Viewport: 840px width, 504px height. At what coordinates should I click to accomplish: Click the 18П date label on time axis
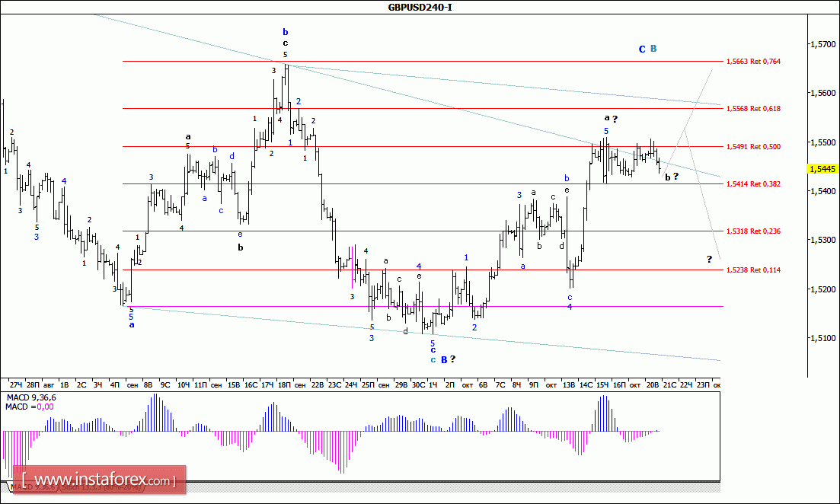pyautogui.click(x=284, y=385)
